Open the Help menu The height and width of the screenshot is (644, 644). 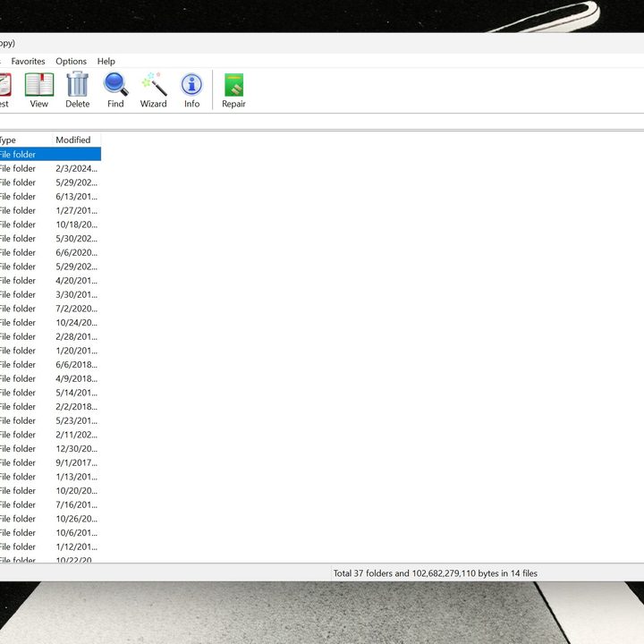click(106, 61)
